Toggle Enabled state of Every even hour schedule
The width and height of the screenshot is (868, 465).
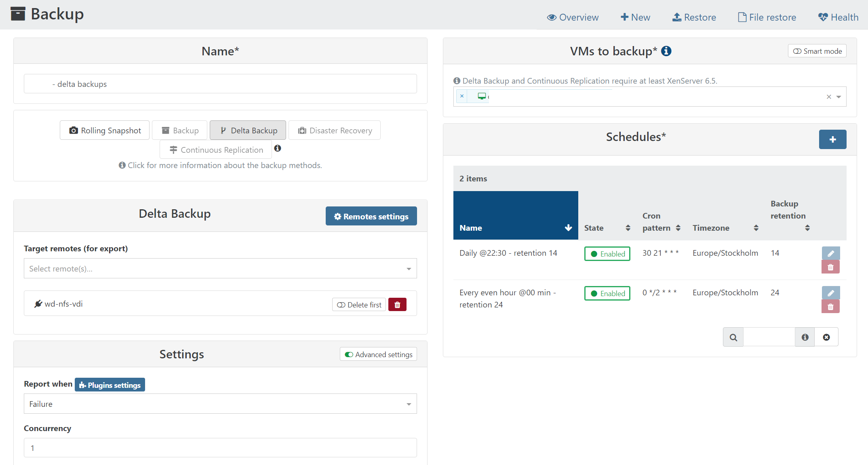(607, 293)
